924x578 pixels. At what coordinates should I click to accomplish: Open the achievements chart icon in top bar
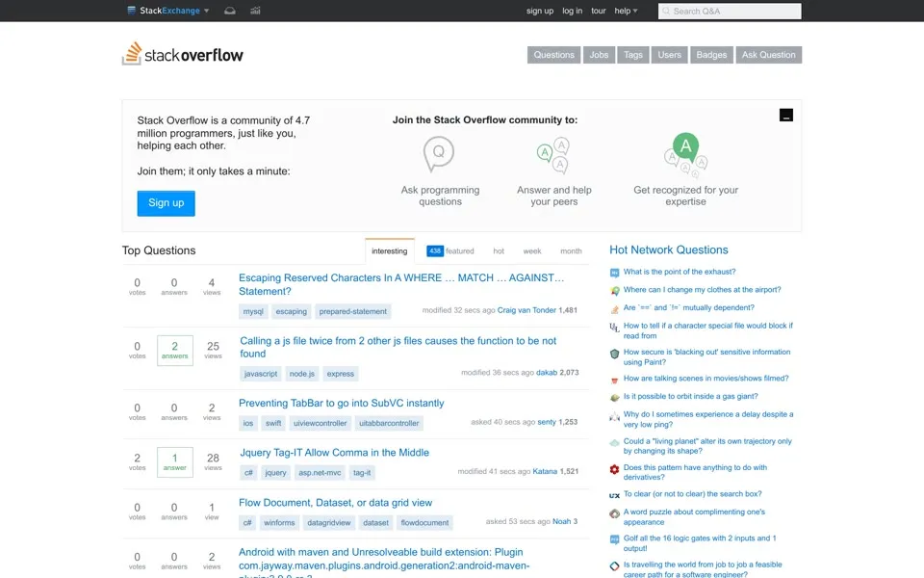pyautogui.click(x=255, y=11)
